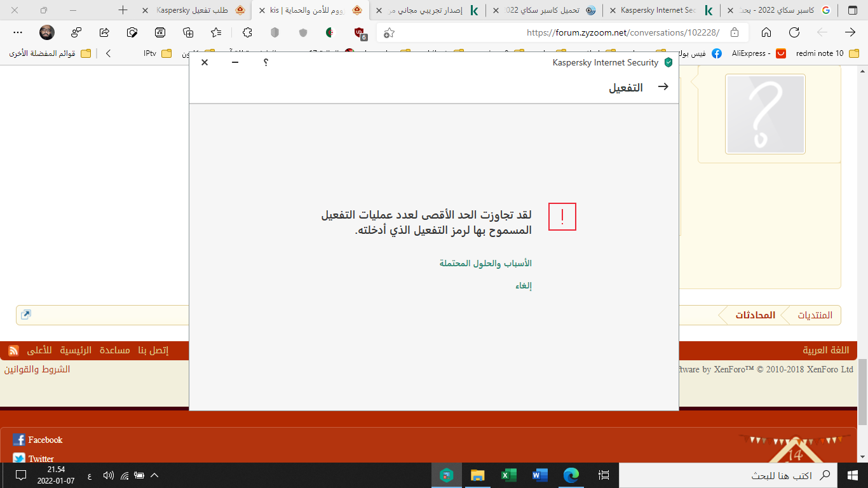Viewport: 868px width, 488px height.
Task: Click the address bar URL field
Action: tap(562, 32)
